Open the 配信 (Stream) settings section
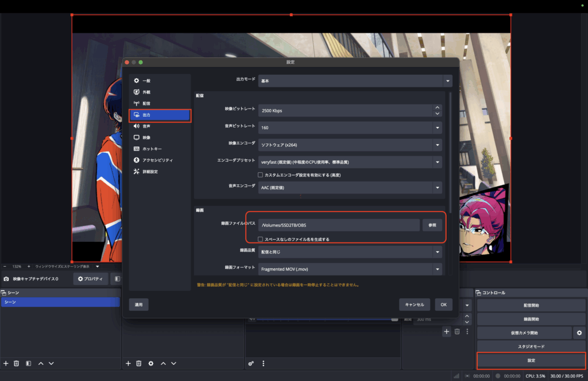 [146, 103]
